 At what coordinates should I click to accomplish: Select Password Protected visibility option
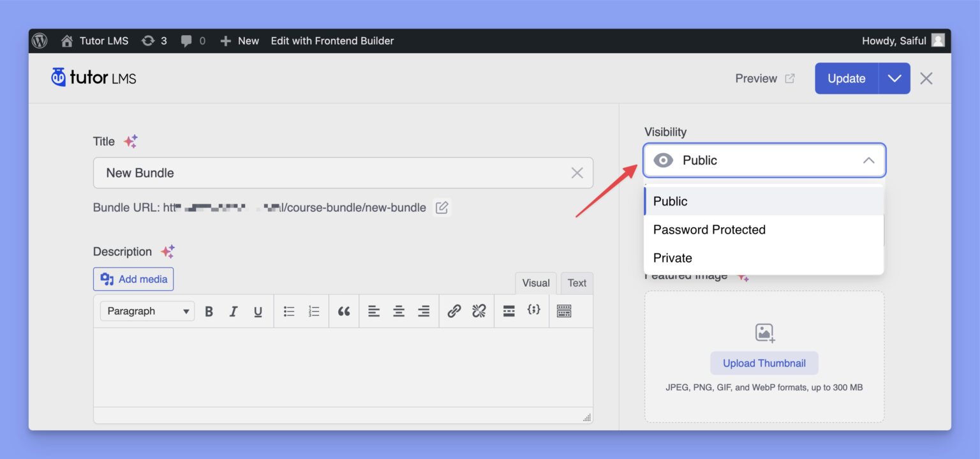709,230
